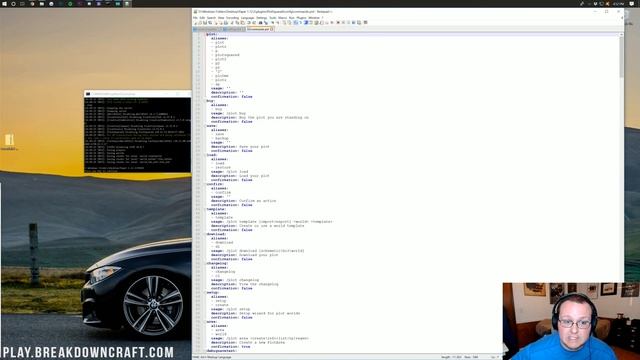640x360 pixels.
Task: Open the Language menu
Action: pyautogui.click(x=248, y=18)
